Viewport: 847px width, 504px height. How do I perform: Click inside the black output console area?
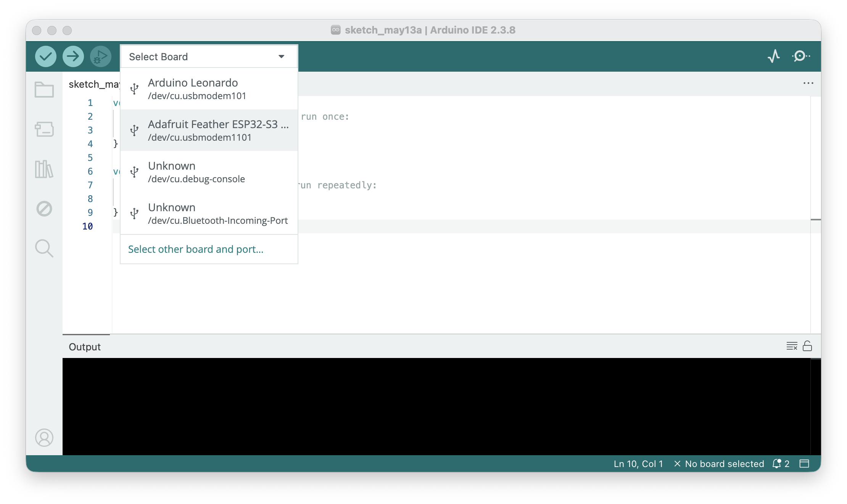point(436,406)
